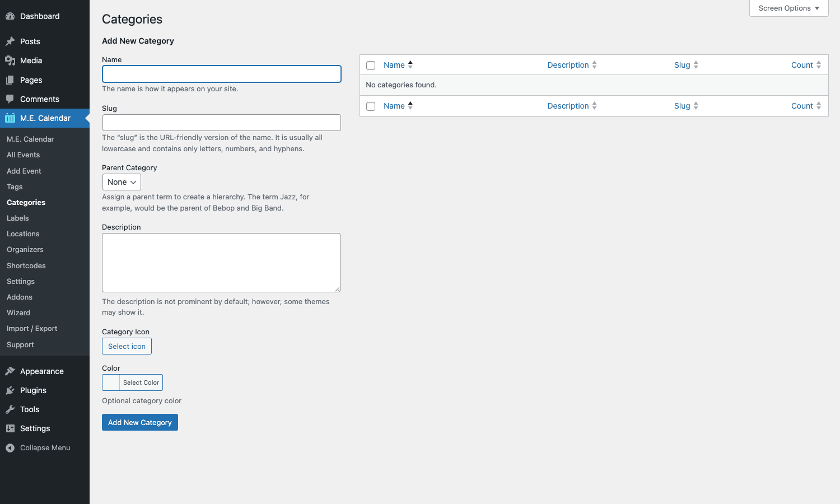
Task: Click the Dashboard gauge icon
Action: (10, 16)
